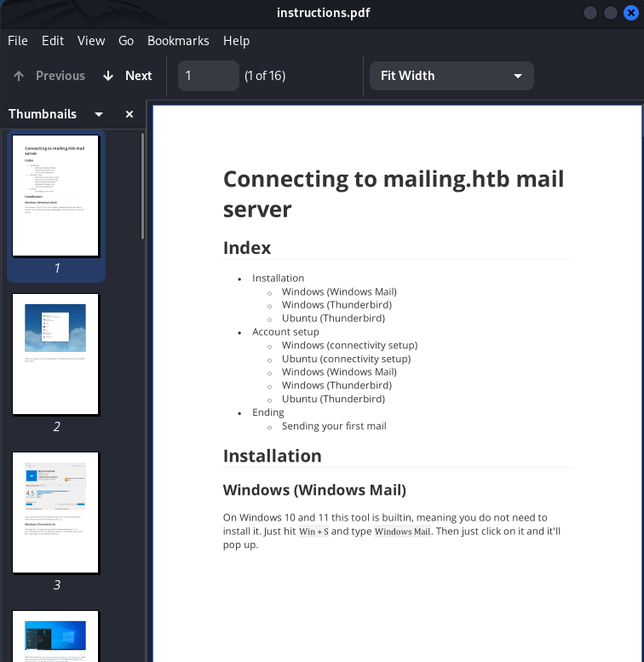Image resolution: width=644 pixels, height=662 pixels.
Task: Select the page 2 thumbnail
Action: click(x=56, y=354)
